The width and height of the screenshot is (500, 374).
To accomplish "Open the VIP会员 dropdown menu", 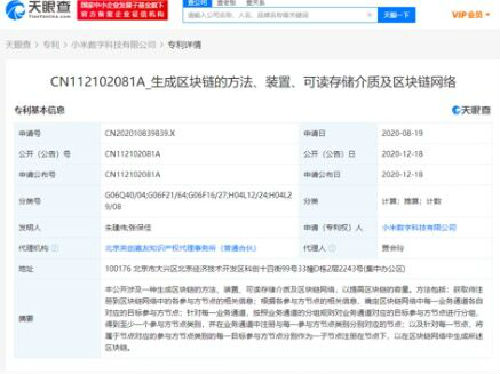I will [471, 14].
